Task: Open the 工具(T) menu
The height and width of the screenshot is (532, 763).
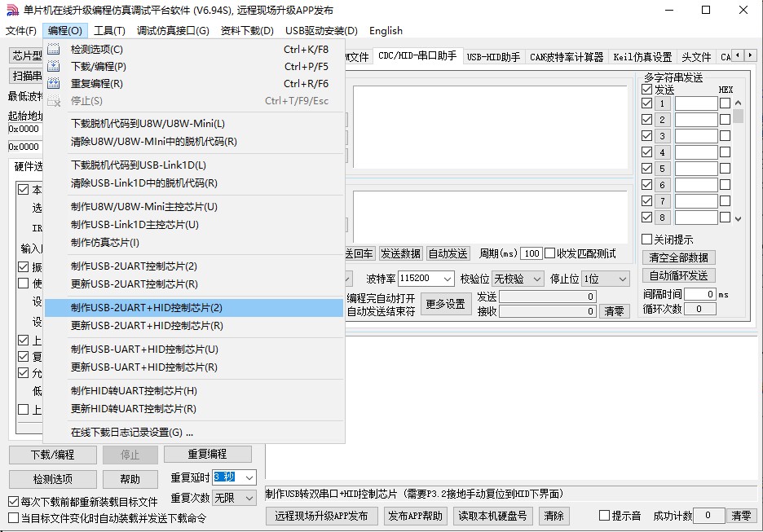Action: coord(109,31)
